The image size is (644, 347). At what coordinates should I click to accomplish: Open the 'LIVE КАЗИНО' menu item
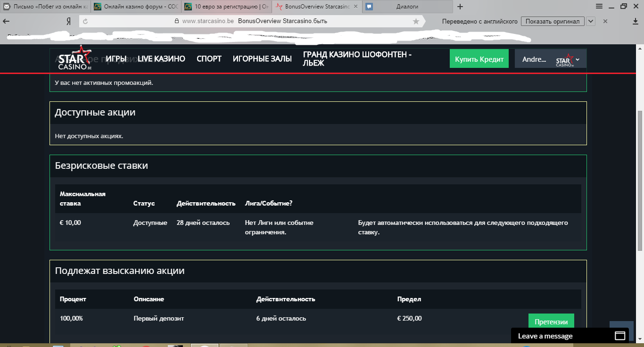[161, 59]
